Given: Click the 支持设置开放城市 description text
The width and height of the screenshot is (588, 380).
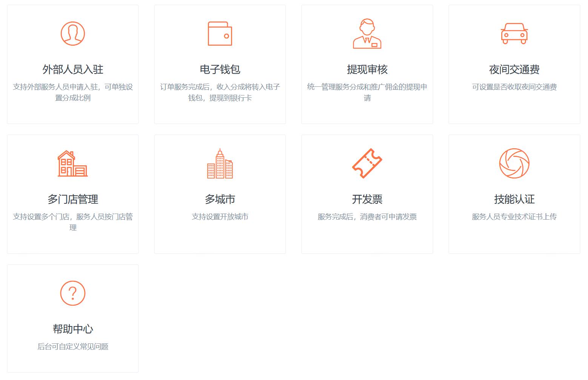Looking at the screenshot, I should click(219, 217).
